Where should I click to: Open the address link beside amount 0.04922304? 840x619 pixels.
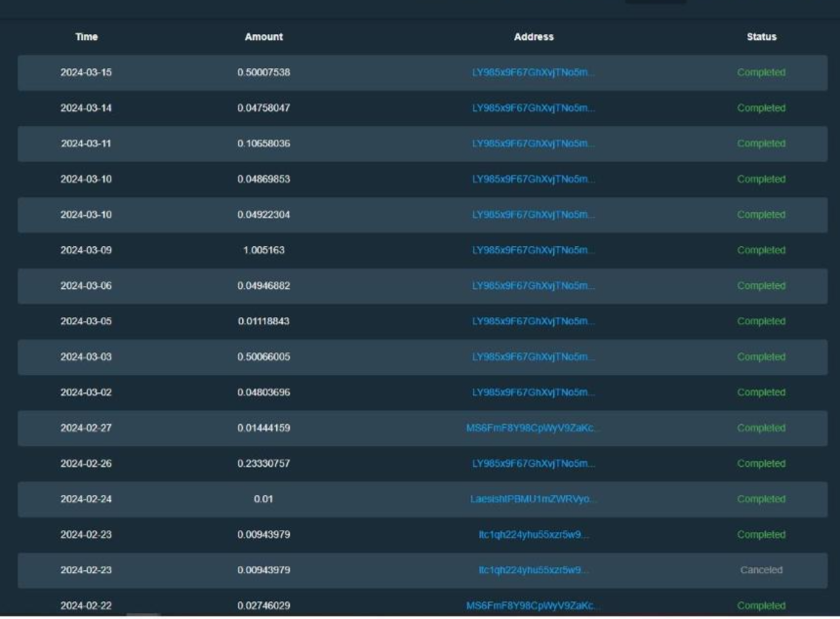click(x=533, y=215)
